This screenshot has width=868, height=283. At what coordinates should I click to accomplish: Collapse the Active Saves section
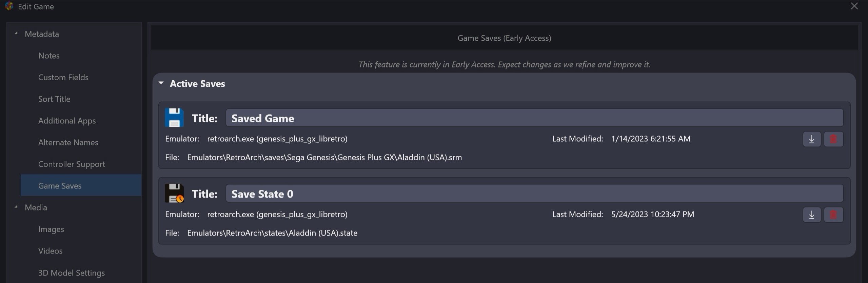coord(161,83)
